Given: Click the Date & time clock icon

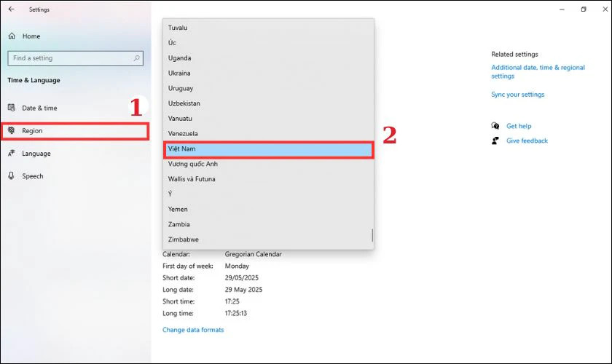Looking at the screenshot, I should (x=12, y=108).
